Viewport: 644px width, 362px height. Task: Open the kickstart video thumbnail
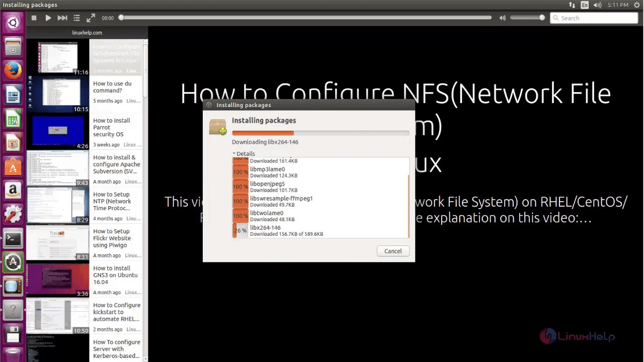[58, 316]
